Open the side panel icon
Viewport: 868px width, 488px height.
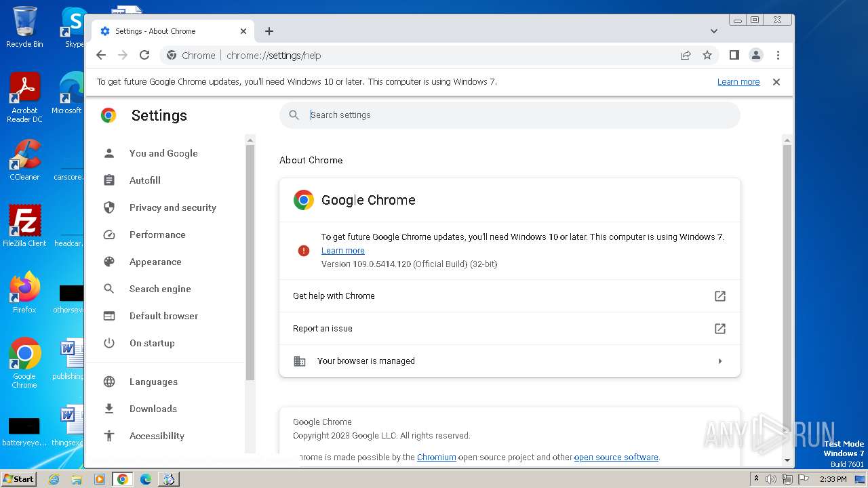point(734,56)
